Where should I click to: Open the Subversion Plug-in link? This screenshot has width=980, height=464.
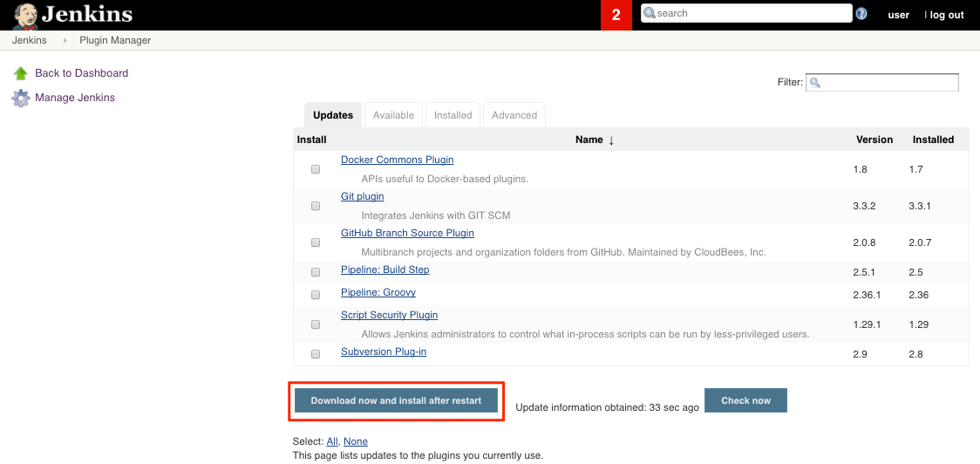[x=384, y=351]
